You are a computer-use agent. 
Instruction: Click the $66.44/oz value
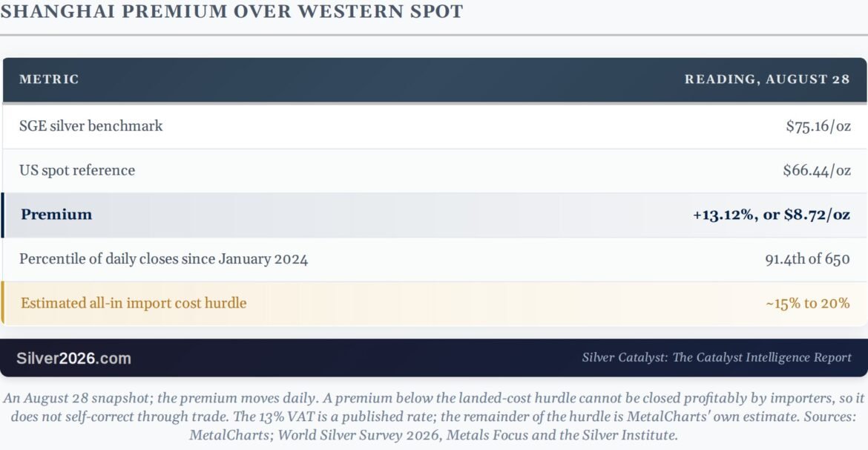817,170
